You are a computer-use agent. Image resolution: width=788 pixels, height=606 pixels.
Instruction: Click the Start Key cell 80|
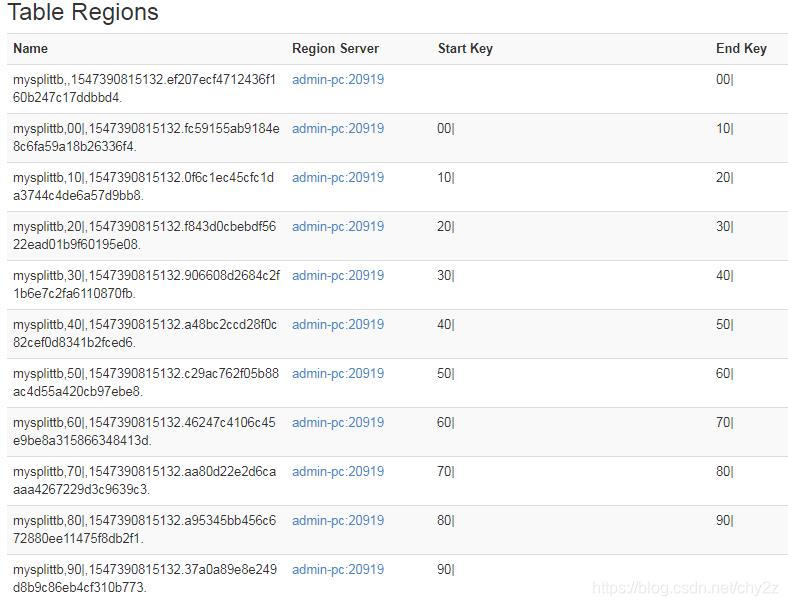tap(446, 521)
